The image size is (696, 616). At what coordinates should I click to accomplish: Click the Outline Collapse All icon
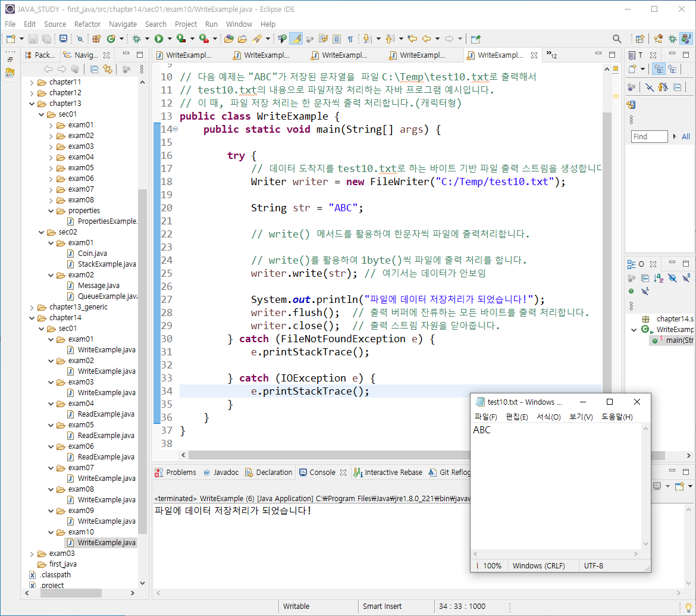pos(645,279)
